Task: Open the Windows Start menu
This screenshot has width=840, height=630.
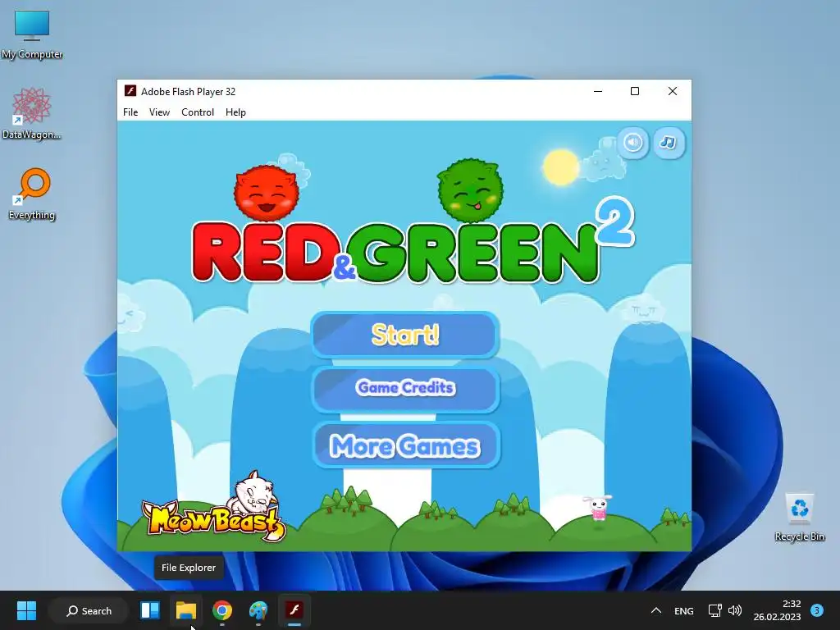Action: coord(26,610)
